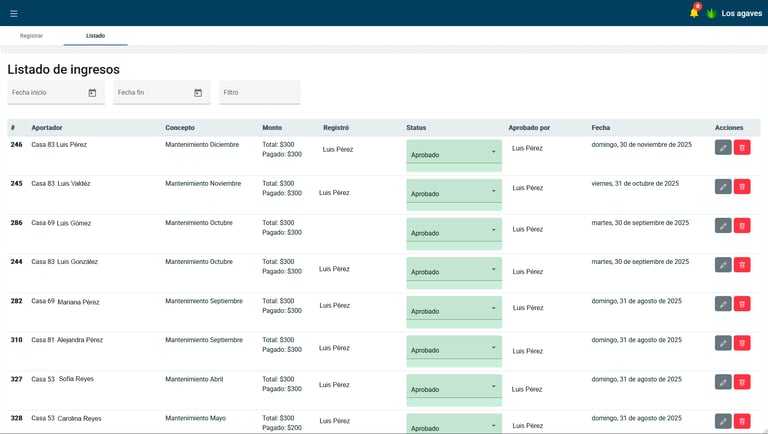The height and width of the screenshot is (434, 768).
Task: Click the Monto column header
Action: [272, 128]
